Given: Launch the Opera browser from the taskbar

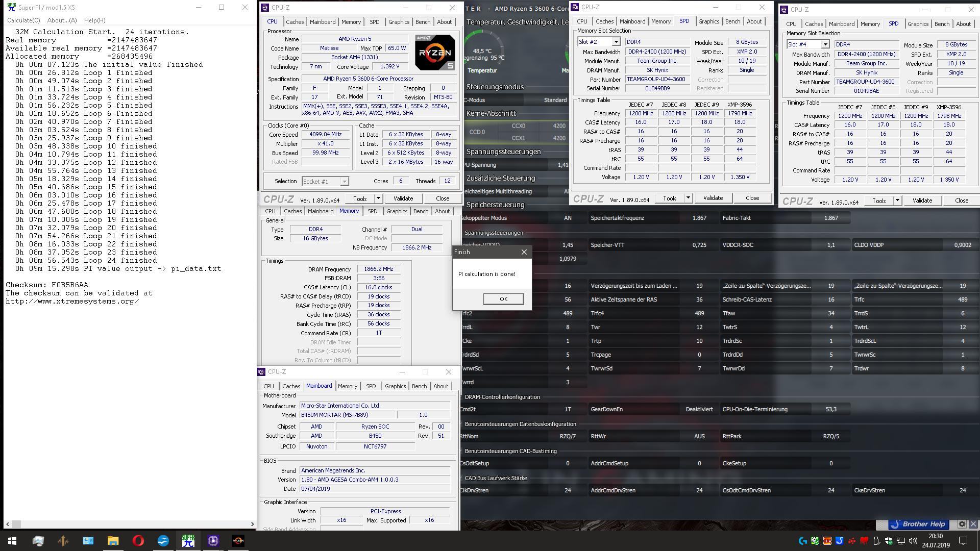Looking at the screenshot, I should pos(138,541).
